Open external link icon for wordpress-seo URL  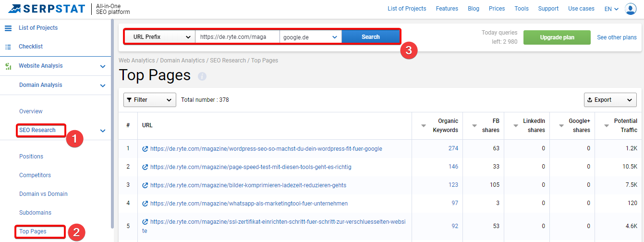(145, 149)
